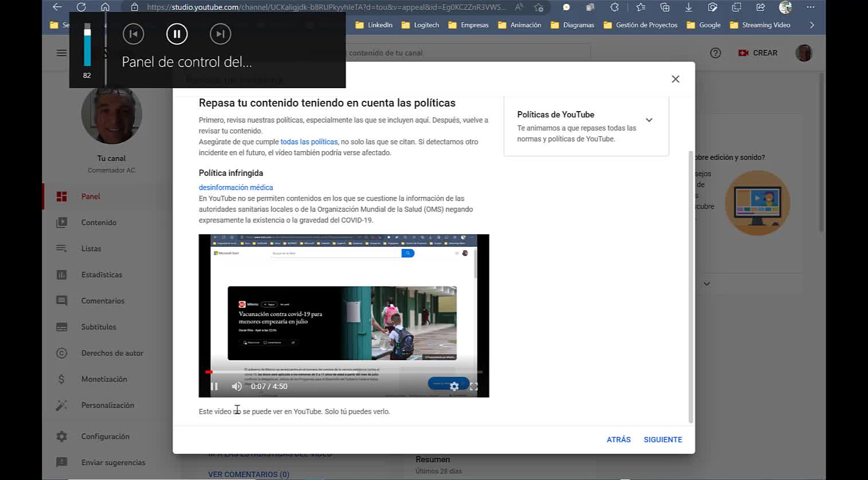This screenshot has height=480, width=868.
Task: Open the browser profile avatar
Action: coord(785,7)
